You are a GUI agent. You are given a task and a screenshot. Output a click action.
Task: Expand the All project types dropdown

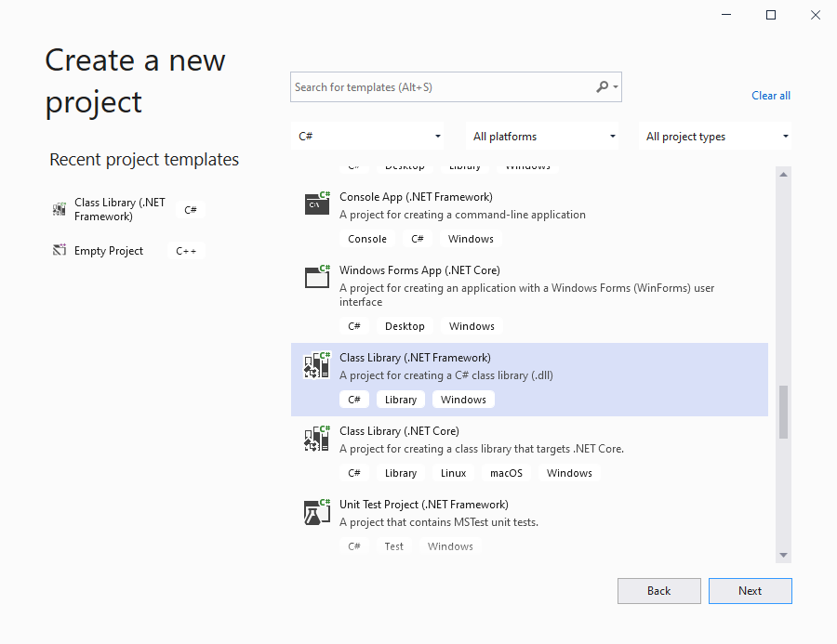(714, 136)
